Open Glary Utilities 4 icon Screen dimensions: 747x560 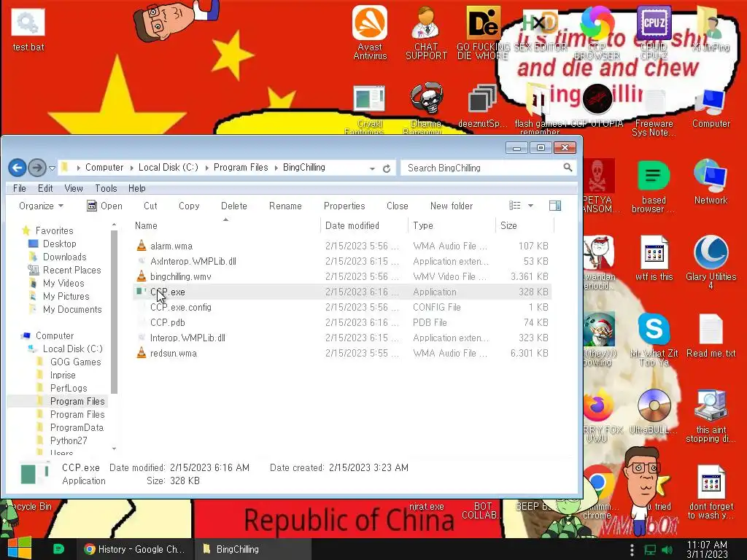[x=711, y=262]
